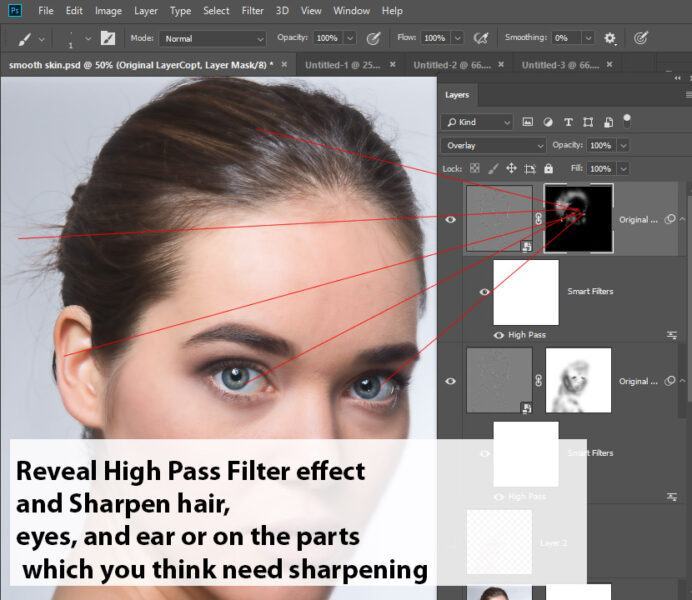Lock transparent pixels icon

click(474, 169)
